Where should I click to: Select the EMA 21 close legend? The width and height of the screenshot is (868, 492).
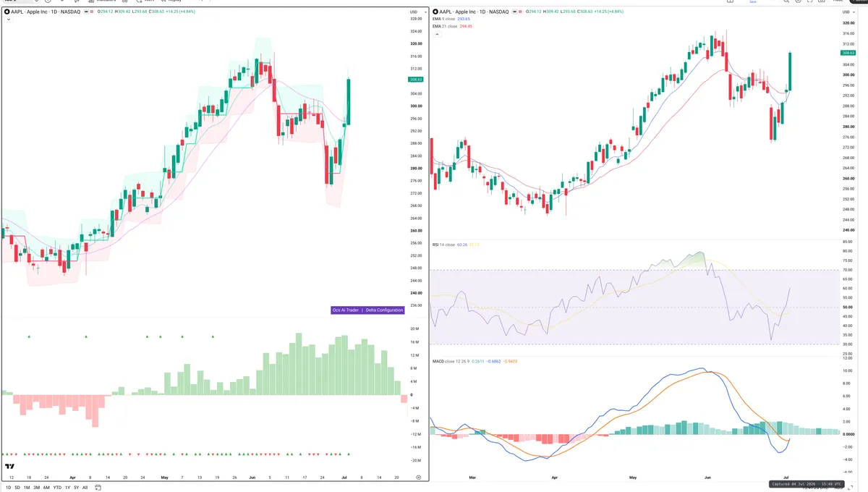point(446,26)
